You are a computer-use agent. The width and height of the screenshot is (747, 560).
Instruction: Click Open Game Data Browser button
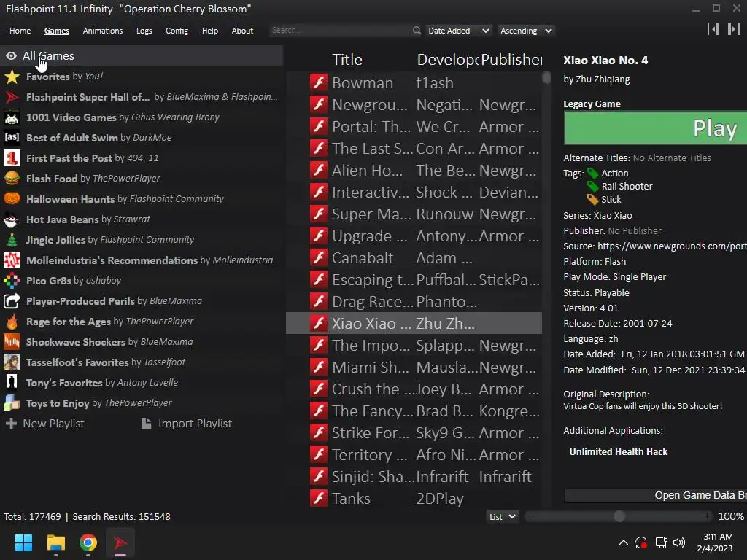click(656, 495)
